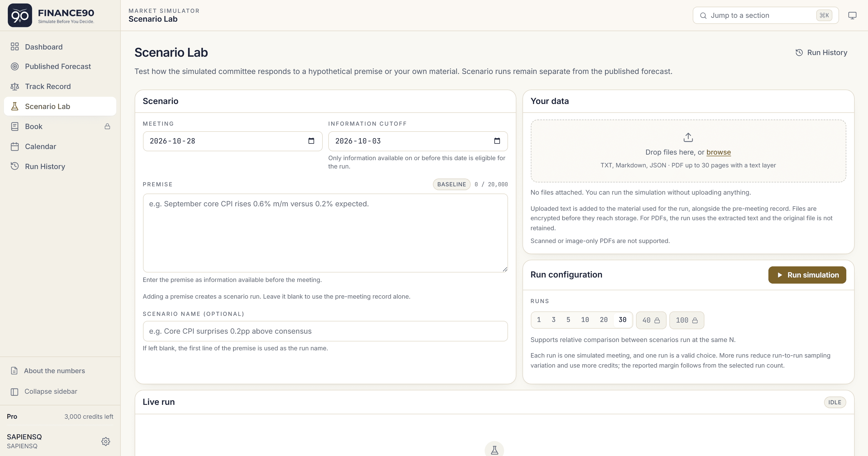Viewport: 868px width, 456px height.
Task: Click the search magnifier icon
Action: pyautogui.click(x=703, y=16)
